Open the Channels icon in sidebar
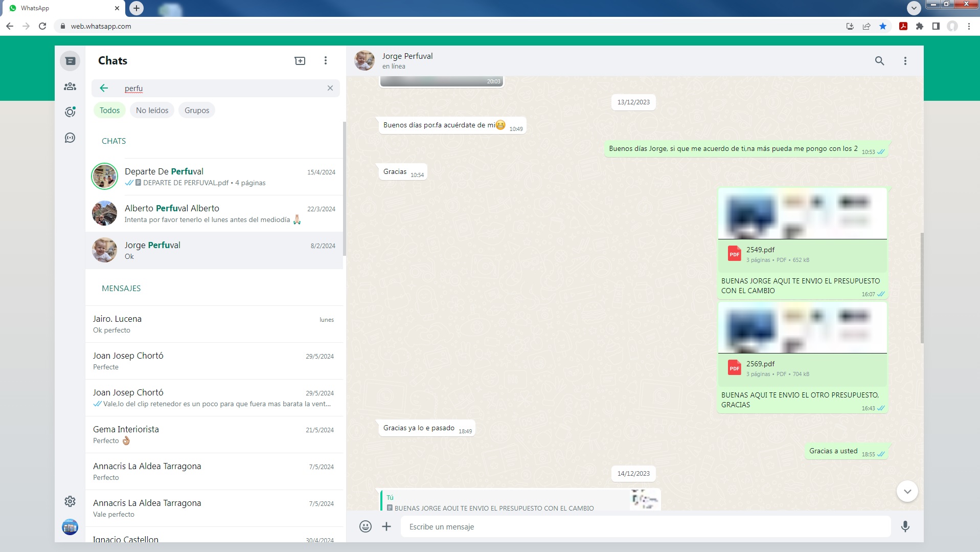This screenshot has height=552, width=980. coord(70,138)
